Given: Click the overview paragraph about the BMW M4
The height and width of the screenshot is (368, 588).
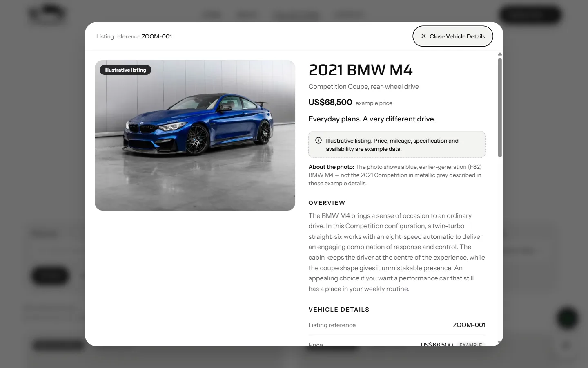Looking at the screenshot, I should pos(397,252).
